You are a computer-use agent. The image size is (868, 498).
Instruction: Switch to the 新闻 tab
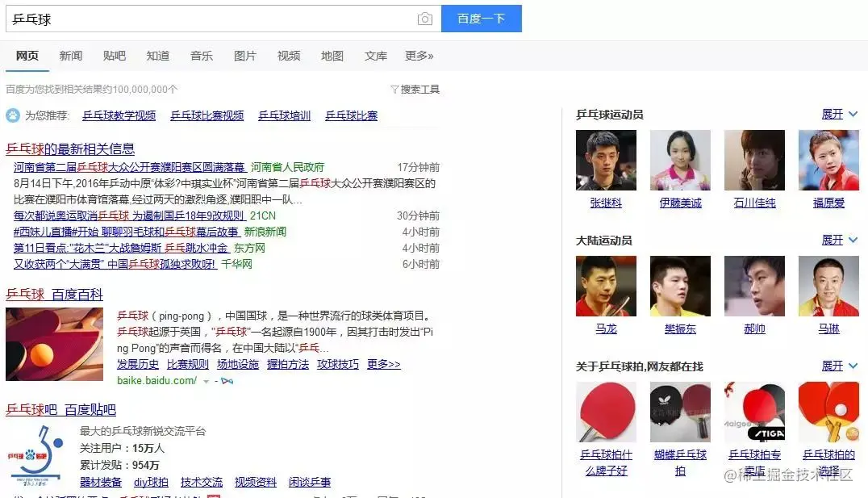[x=71, y=56]
